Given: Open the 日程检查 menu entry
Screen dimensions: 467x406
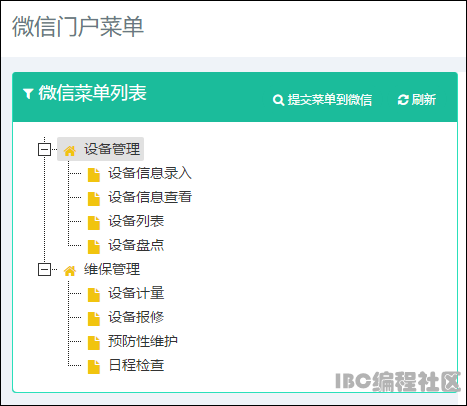Looking at the screenshot, I should 136,365.
